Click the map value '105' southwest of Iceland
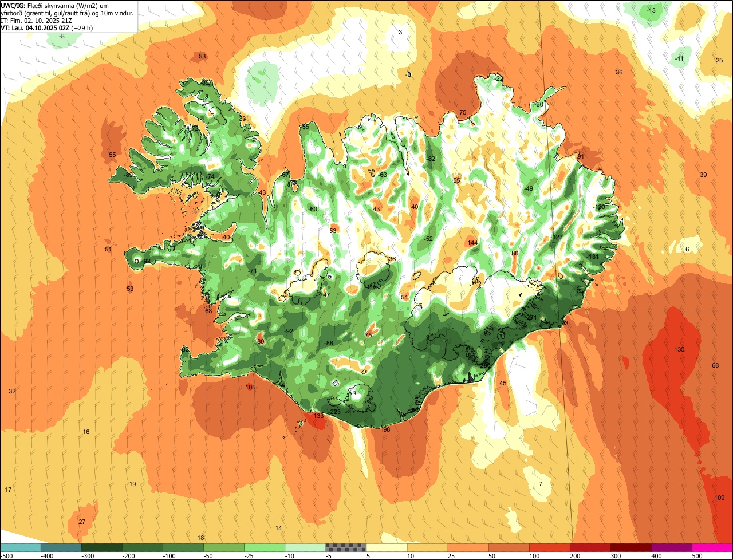The height and width of the screenshot is (560, 733). pos(250,388)
